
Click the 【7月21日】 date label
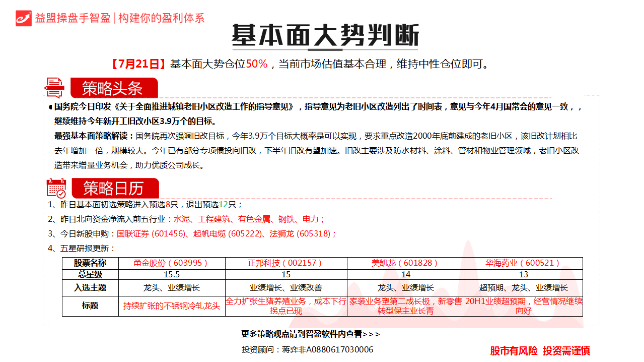138,64
